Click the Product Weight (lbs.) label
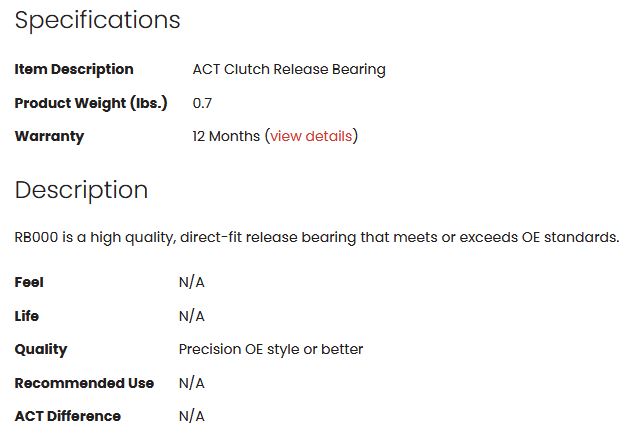The width and height of the screenshot is (641, 446). (x=91, y=103)
